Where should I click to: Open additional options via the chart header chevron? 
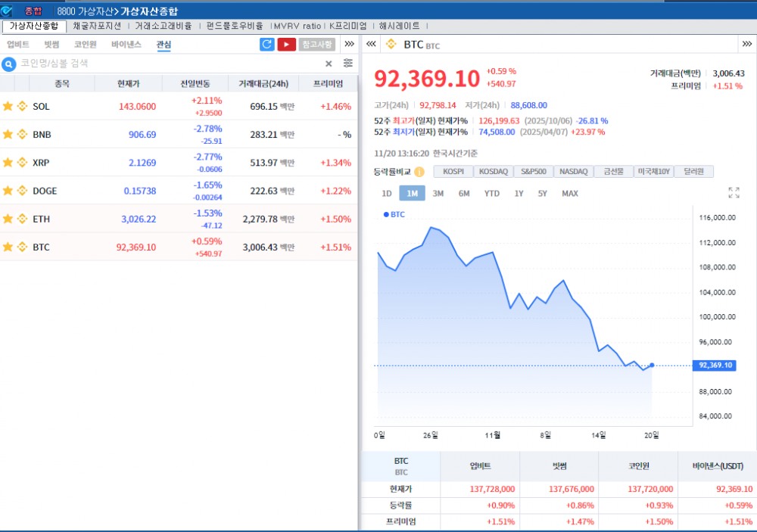click(x=746, y=44)
